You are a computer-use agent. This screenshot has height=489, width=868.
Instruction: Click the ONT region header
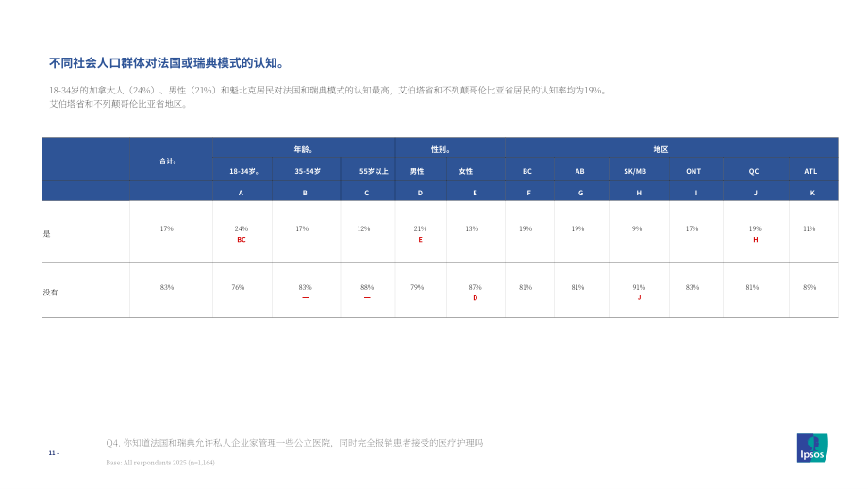tap(693, 171)
